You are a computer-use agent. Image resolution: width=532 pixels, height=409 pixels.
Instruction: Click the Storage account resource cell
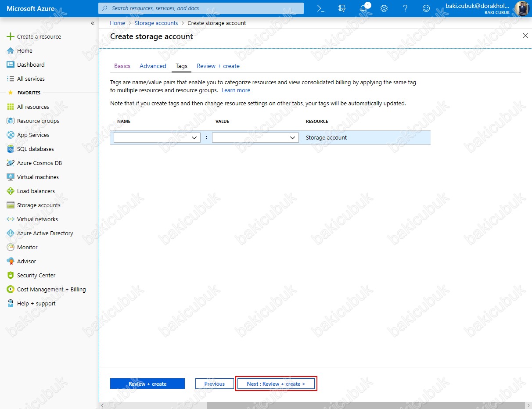click(x=326, y=137)
